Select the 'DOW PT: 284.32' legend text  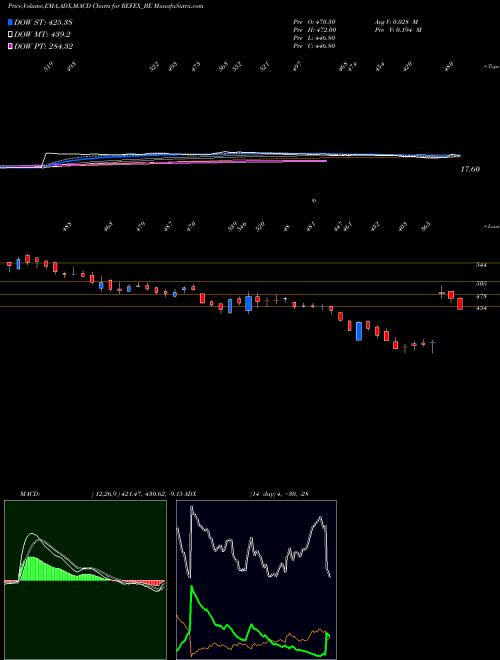coord(43,46)
